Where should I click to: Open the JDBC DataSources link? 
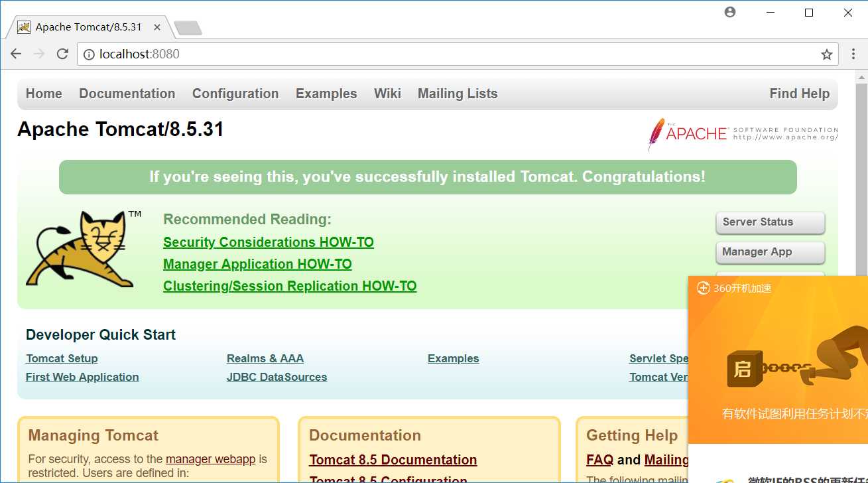(x=277, y=377)
